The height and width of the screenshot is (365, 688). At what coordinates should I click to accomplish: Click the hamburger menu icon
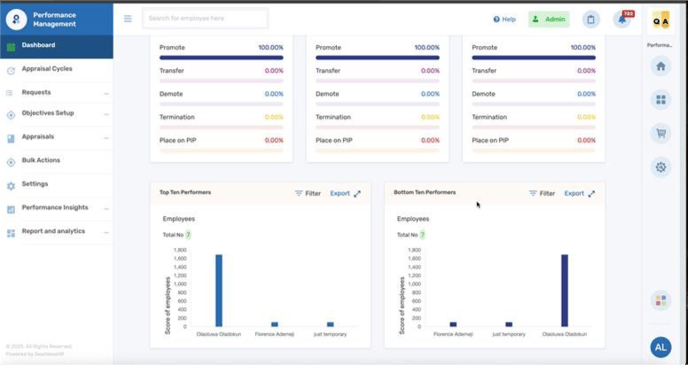click(x=128, y=18)
